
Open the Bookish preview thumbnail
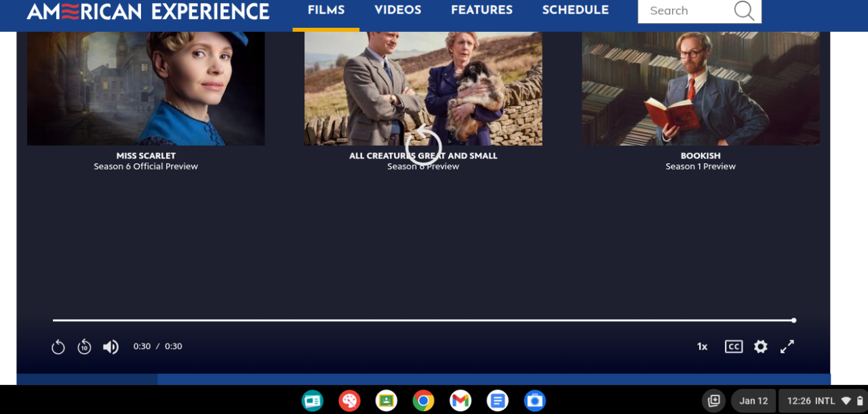point(701,88)
